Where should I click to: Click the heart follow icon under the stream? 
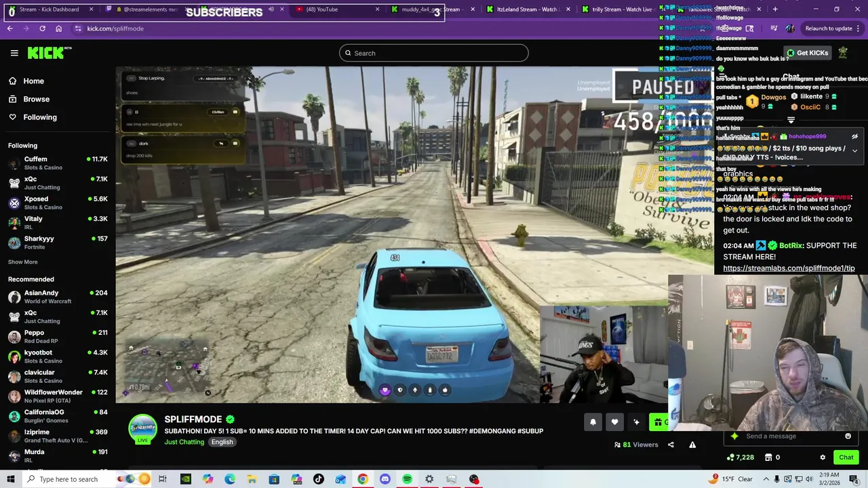[x=614, y=422]
